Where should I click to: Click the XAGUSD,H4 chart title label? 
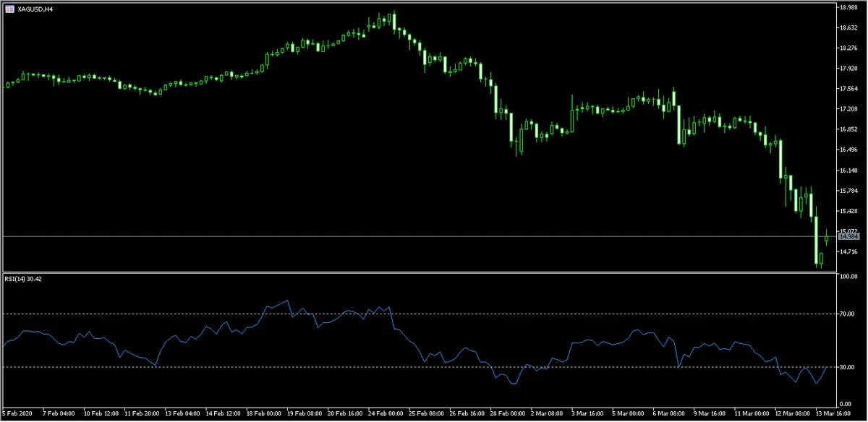[34, 9]
